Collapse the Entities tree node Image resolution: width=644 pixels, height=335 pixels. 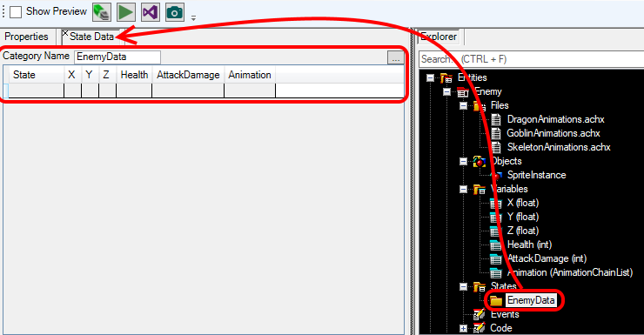pos(430,77)
